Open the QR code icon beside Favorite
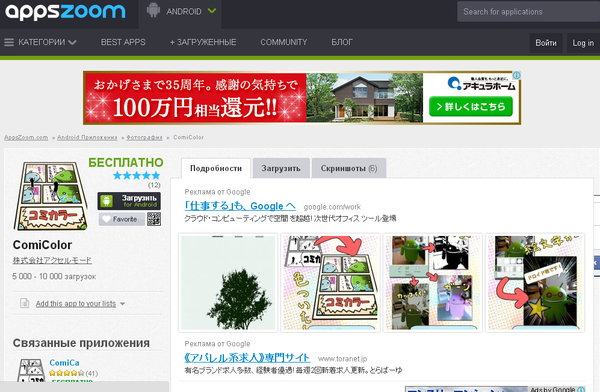The width and height of the screenshot is (600, 392). pyautogui.click(x=154, y=219)
